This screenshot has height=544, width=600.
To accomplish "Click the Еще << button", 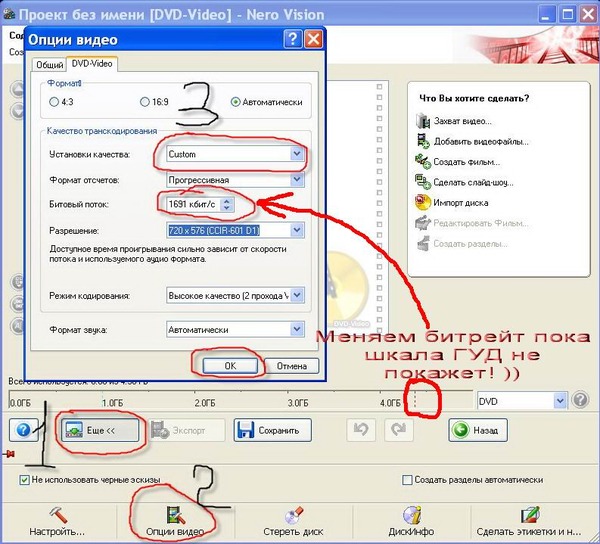I will coord(100,430).
